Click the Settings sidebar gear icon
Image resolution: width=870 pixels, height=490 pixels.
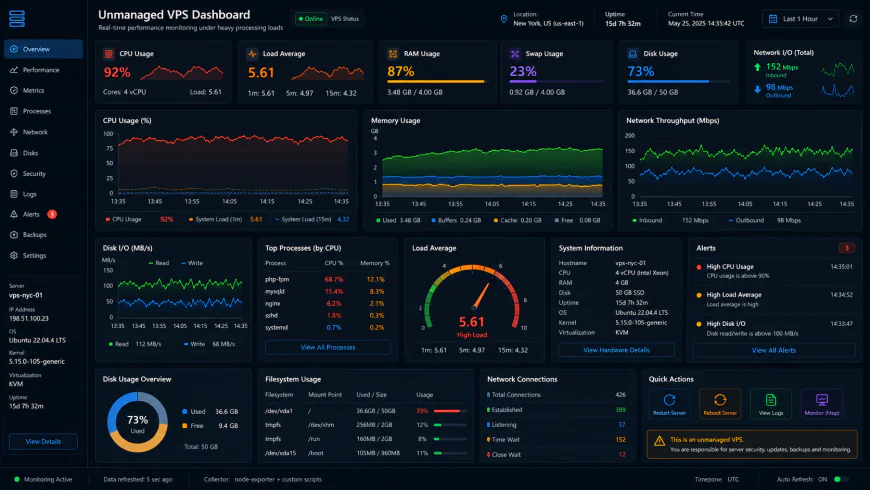click(x=14, y=255)
